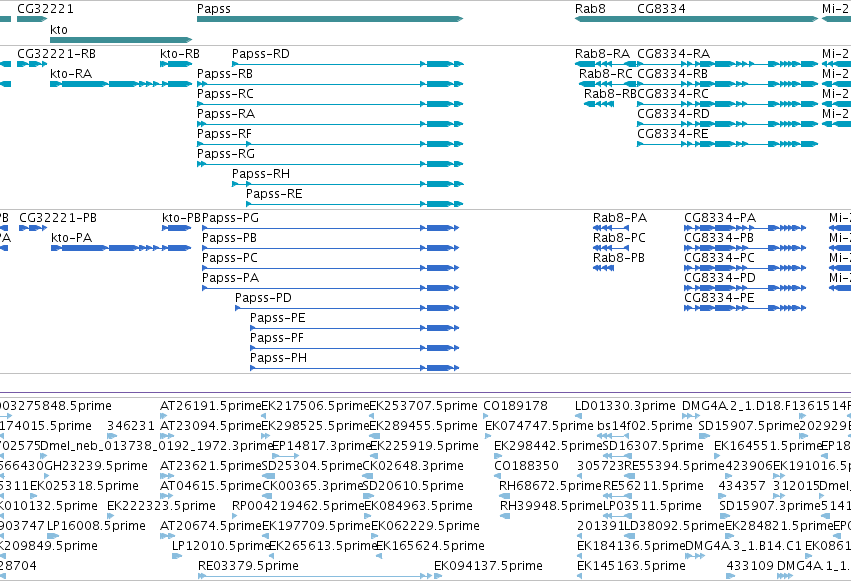Screen dimensions: 851x581
Task: Click the CG8334-RD transcript label
Action: pos(674,114)
